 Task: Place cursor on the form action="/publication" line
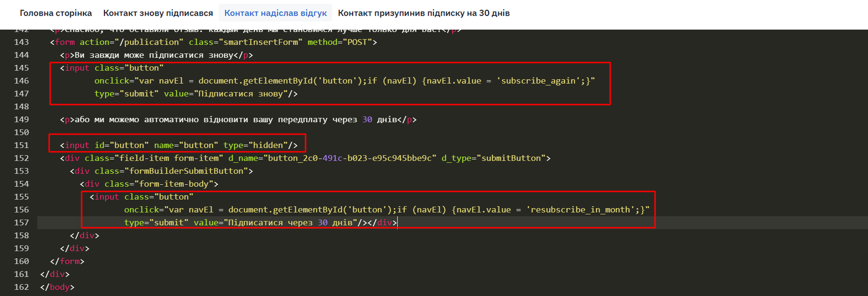(x=213, y=42)
